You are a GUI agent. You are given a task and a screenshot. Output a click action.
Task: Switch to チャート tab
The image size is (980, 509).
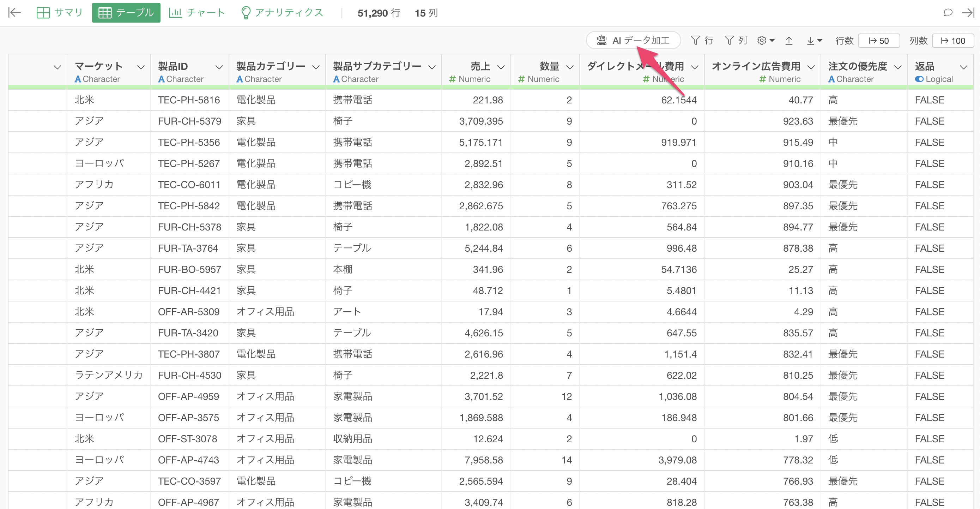197,13
